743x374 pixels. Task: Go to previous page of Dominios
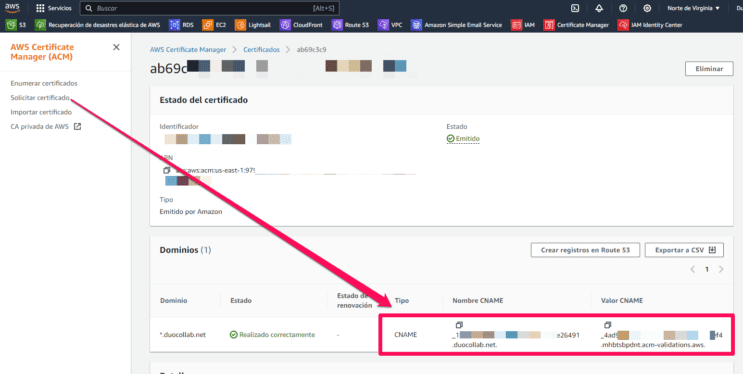tap(692, 269)
